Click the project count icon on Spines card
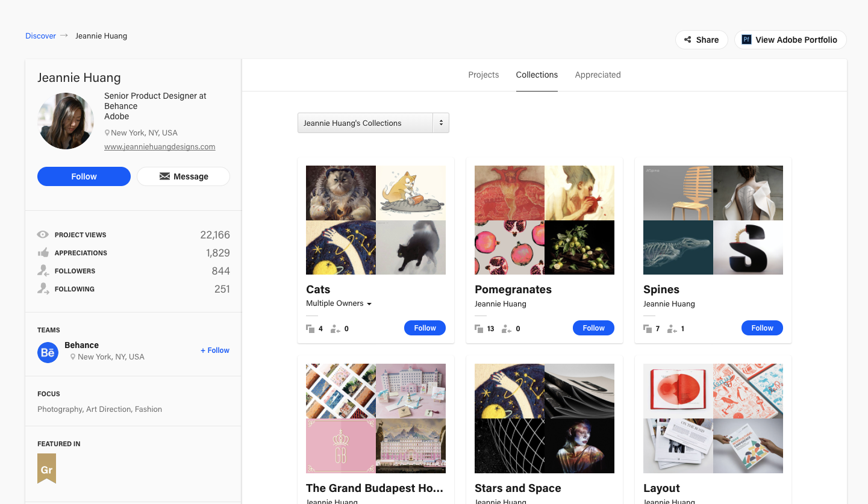Viewport: 868px width, 504px height. [648, 329]
